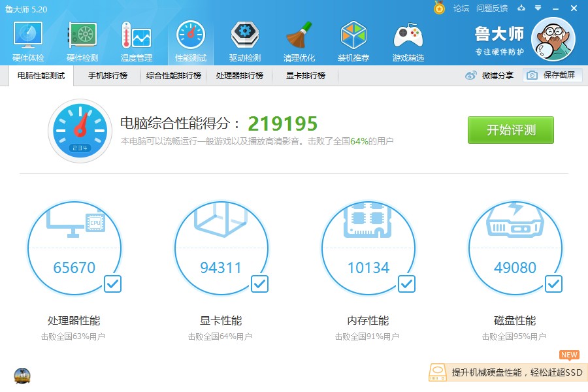Screen dimensions: 588x392
Task: Toggle the checkmark under the memory score
Action: tap(406, 284)
